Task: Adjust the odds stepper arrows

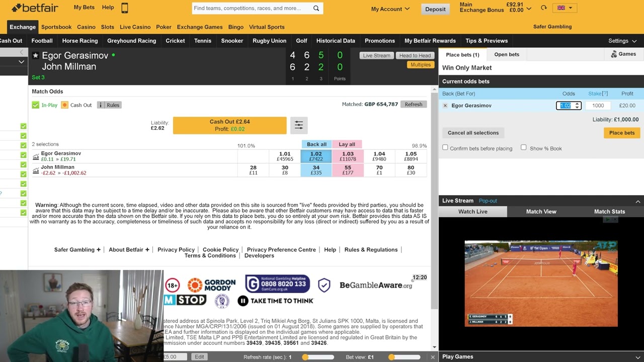Action: coord(577,106)
